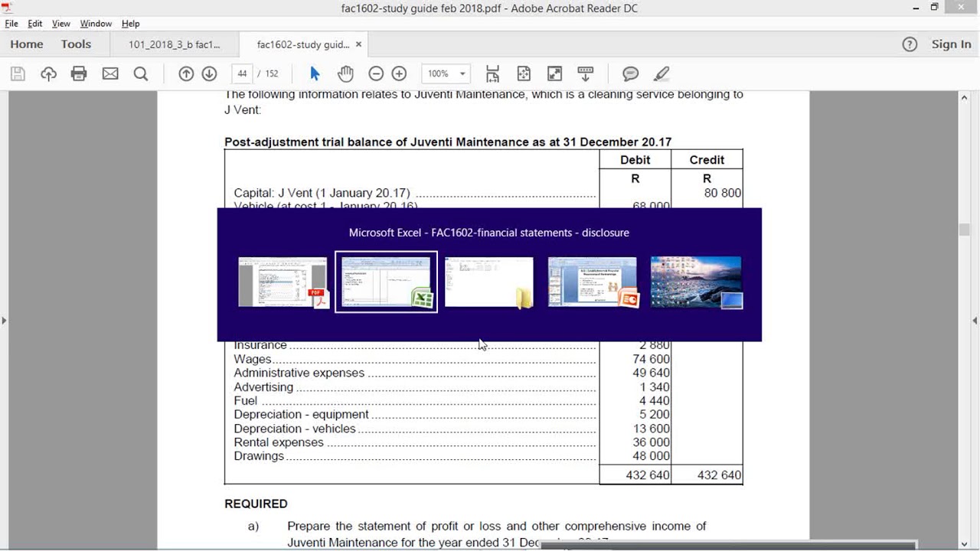The height and width of the screenshot is (551, 980).
Task: Open the Window menu
Action: point(96,24)
